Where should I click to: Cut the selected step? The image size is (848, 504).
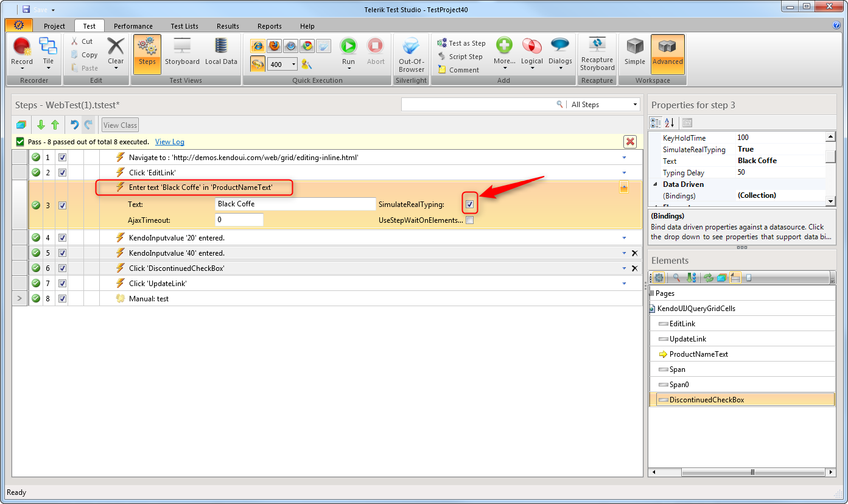tap(82, 41)
